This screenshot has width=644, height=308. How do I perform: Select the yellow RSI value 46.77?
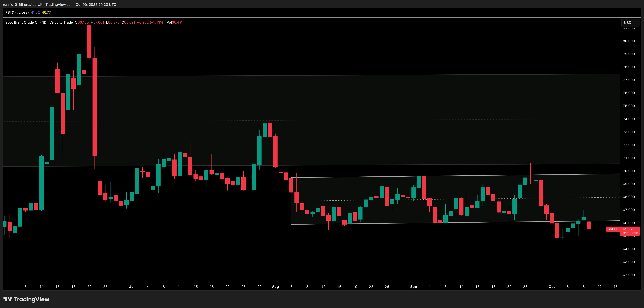click(46, 12)
